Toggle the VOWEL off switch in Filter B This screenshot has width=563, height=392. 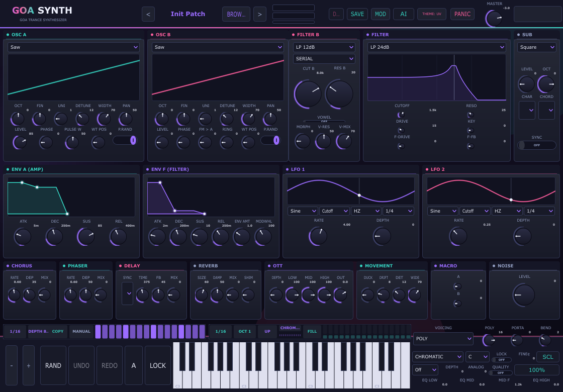point(324,121)
